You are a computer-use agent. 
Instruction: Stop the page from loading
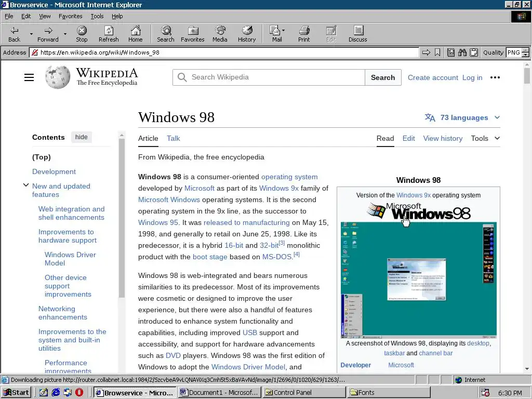(82, 34)
